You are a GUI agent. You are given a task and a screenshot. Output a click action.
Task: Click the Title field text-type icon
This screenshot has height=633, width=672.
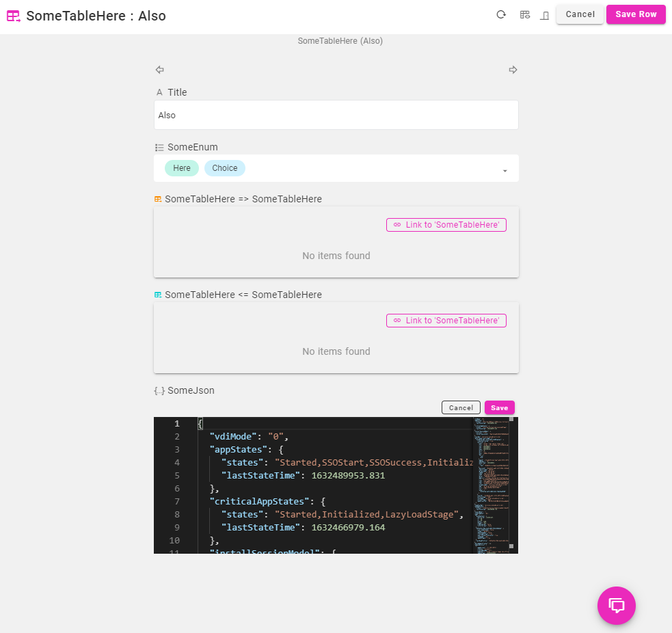tap(159, 92)
